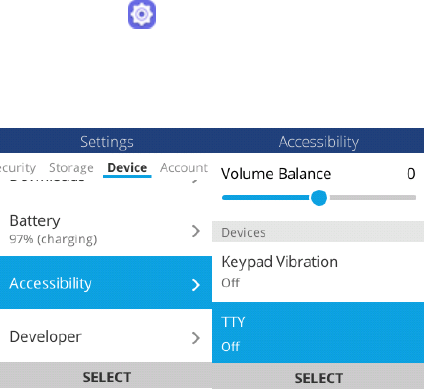The width and height of the screenshot is (424, 389).
Task: Expand Accessibility chevron arrow
Action: tap(196, 285)
